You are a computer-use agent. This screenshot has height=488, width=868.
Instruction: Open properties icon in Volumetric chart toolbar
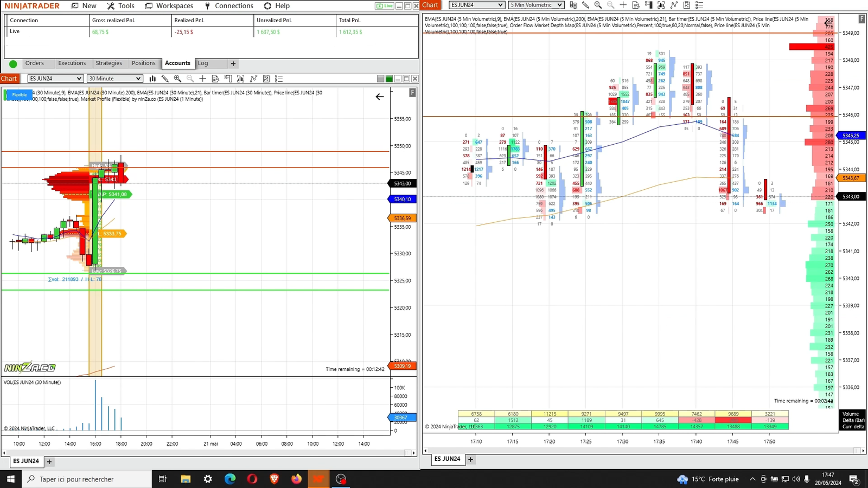[687, 5]
